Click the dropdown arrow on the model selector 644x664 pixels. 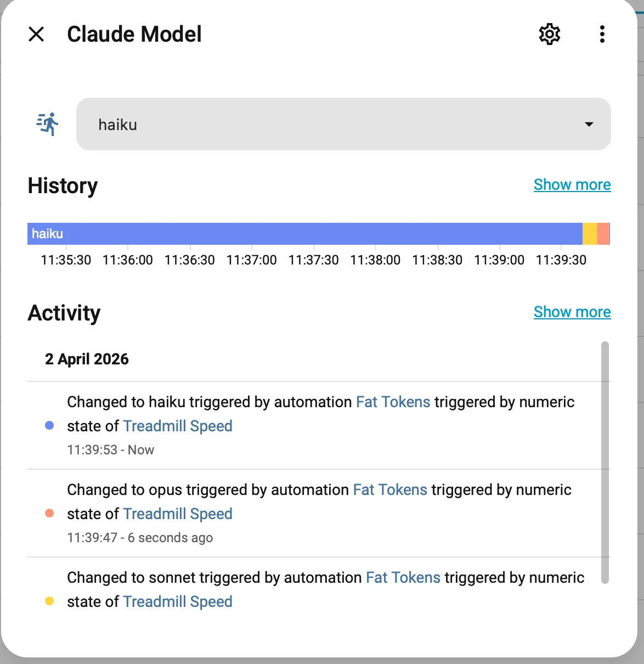tap(589, 124)
